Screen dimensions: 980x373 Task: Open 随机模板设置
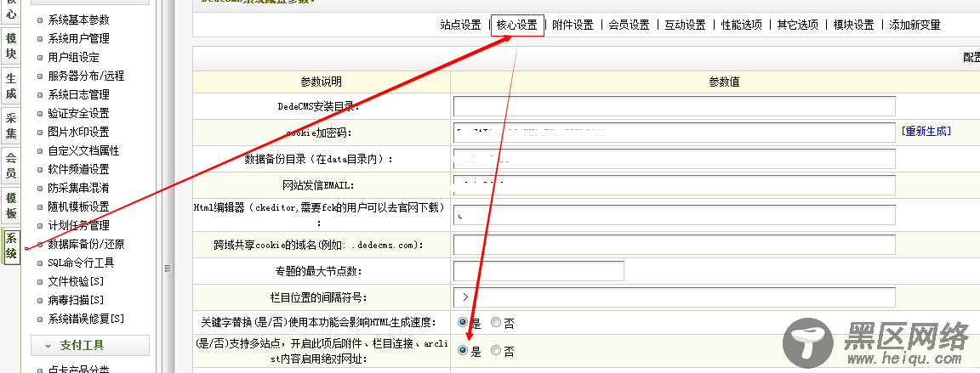[x=78, y=207]
